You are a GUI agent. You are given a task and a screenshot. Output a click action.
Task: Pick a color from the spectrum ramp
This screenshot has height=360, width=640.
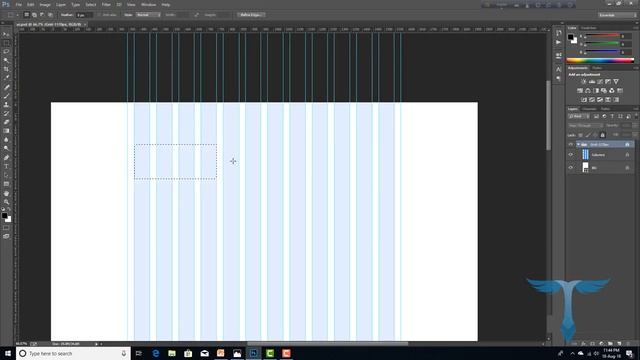coord(600,60)
